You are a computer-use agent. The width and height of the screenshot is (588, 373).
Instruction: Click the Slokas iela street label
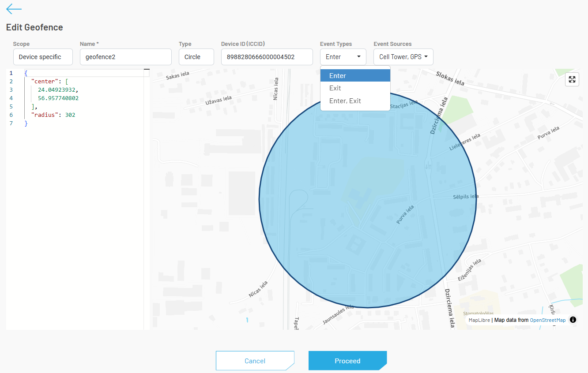point(450,78)
